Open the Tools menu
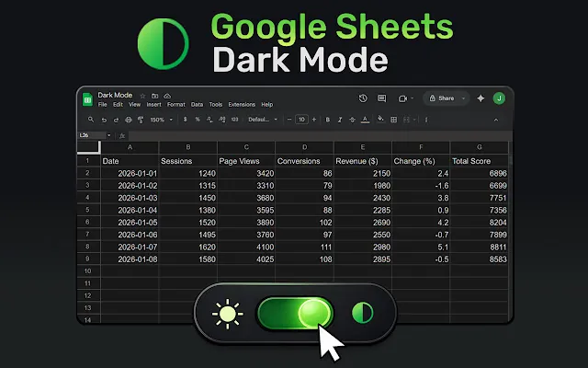 coord(216,105)
